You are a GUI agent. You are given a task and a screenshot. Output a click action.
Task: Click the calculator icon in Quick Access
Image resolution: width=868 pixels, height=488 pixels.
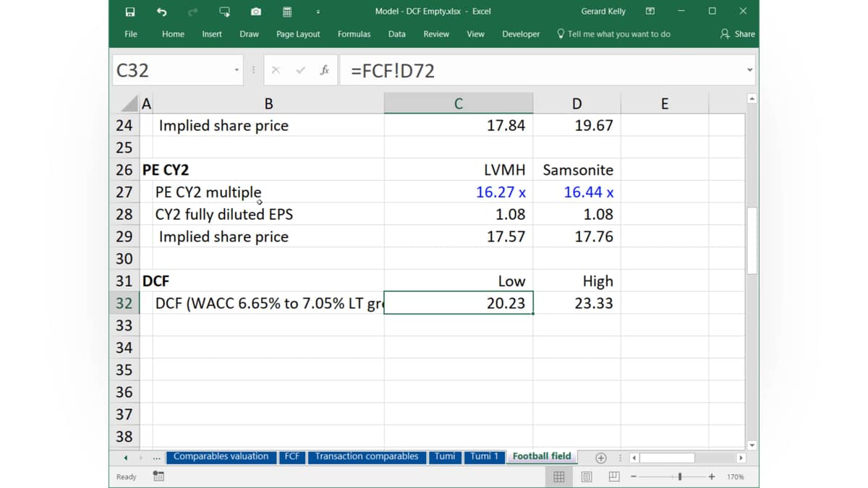coord(287,12)
